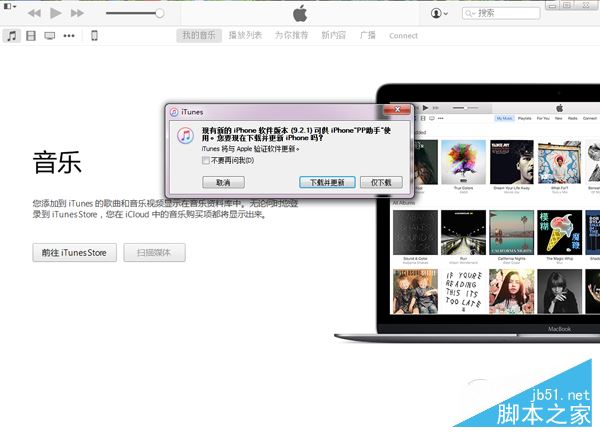Click the iTunes icon in dialog title bar
This screenshot has width=600, height=433.
[x=174, y=112]
